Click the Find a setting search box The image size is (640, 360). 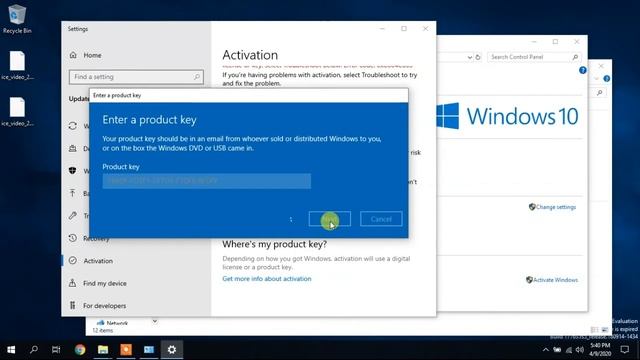(136, 77)
